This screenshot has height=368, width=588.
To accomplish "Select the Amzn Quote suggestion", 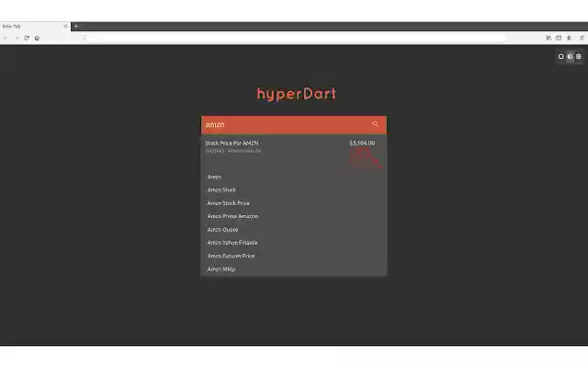I will click(x=294, y=229).
